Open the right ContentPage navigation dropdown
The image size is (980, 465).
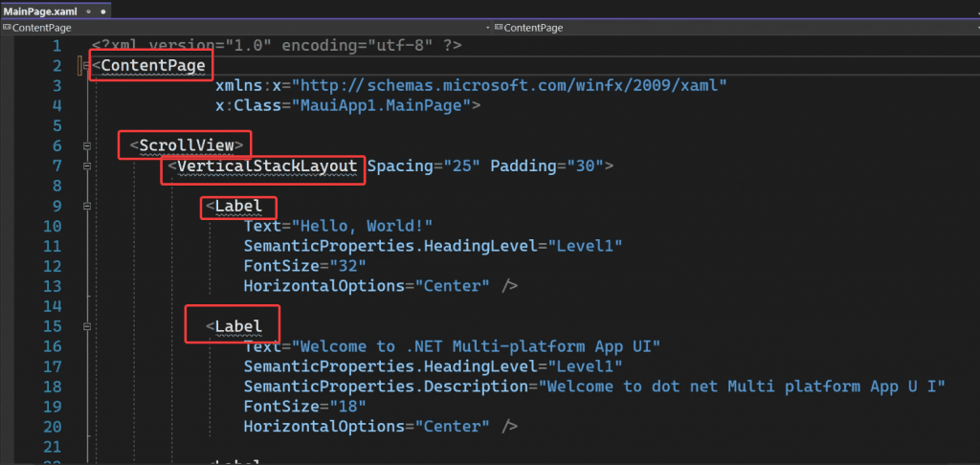coord(735,28)
